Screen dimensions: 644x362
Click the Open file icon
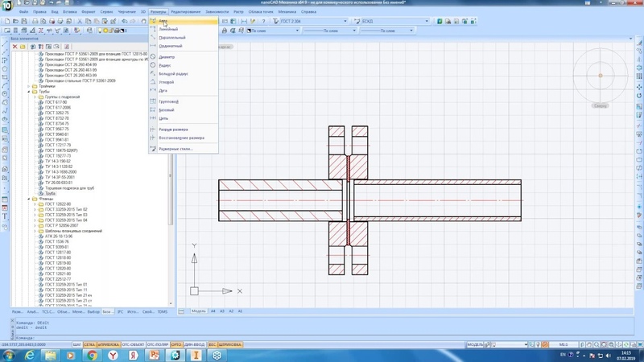point(15,21)
